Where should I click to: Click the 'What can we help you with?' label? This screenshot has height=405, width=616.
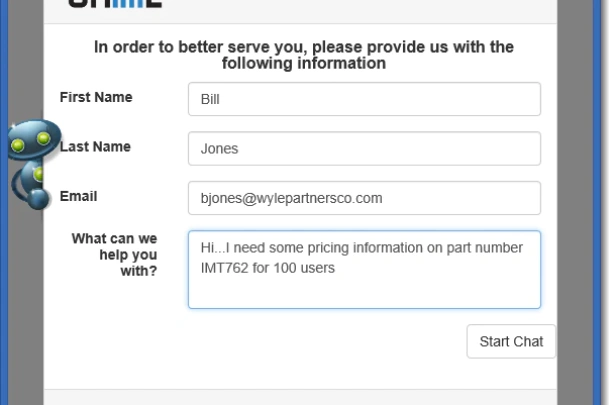[114, 255]
